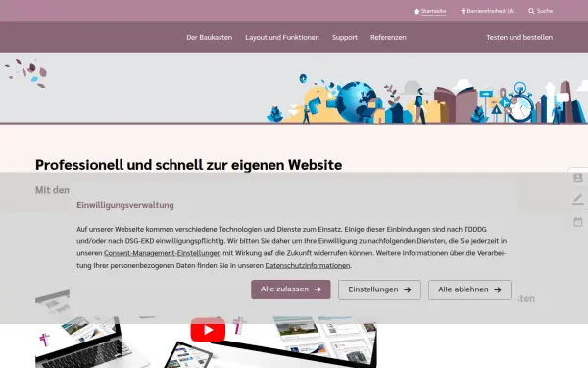Click the heading Professionell und schnell zur eigenen Website
Image resolution: width=588 pixels, height=368 pixels.
tap(188, 165)
